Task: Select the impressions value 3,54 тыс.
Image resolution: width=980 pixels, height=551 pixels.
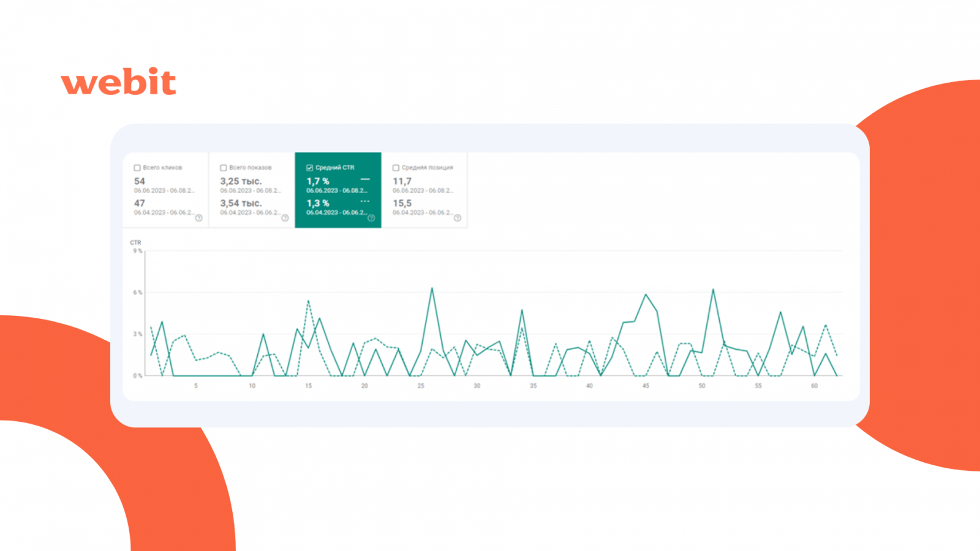Action: [241, 203]
